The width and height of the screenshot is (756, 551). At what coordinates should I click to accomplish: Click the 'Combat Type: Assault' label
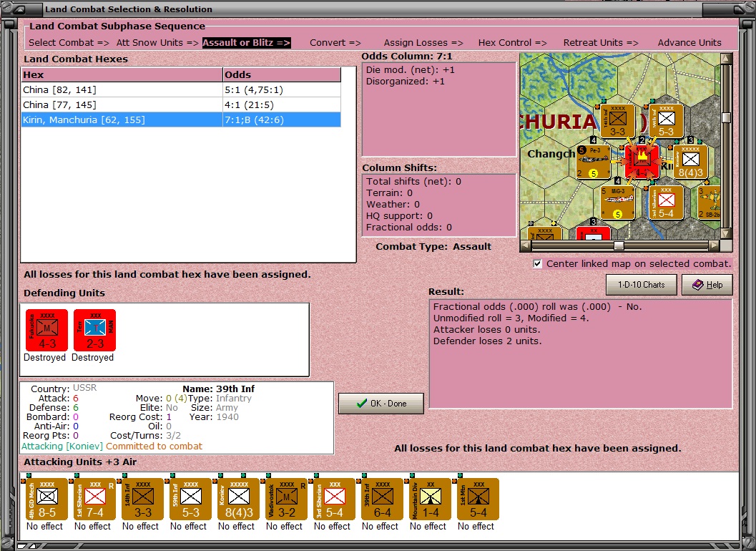(x=433, y=247)
